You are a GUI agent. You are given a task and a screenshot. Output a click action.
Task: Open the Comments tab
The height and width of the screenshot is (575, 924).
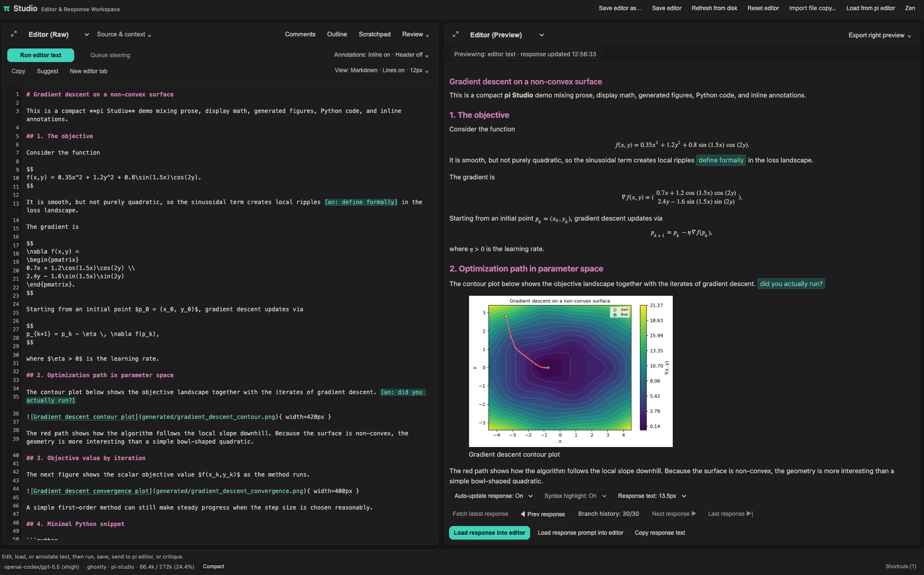[300, 34]
